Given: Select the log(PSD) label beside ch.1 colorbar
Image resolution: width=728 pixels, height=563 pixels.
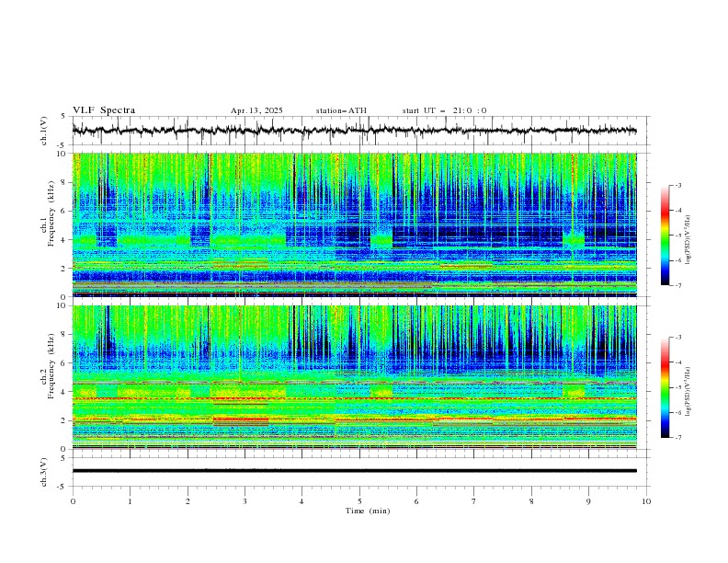Looking at the screenshot, I should point(688,240).
